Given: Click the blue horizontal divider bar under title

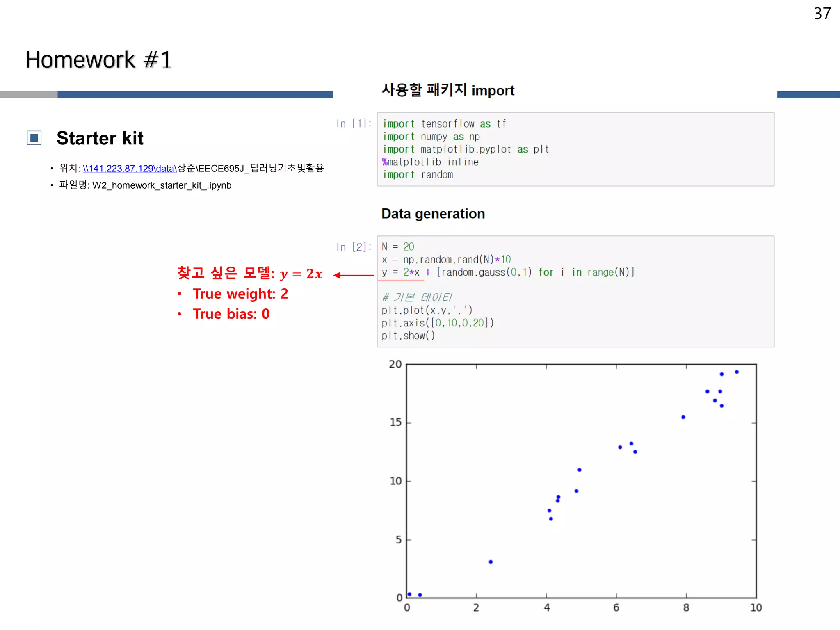Looking at the screenshot, I should tap(195, 95).
